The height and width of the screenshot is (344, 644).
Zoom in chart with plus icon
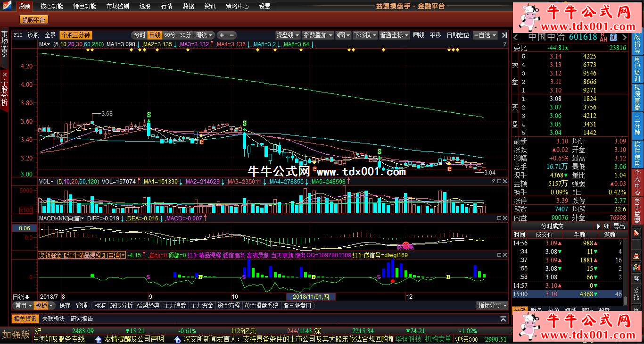click(x=222, y=35)
